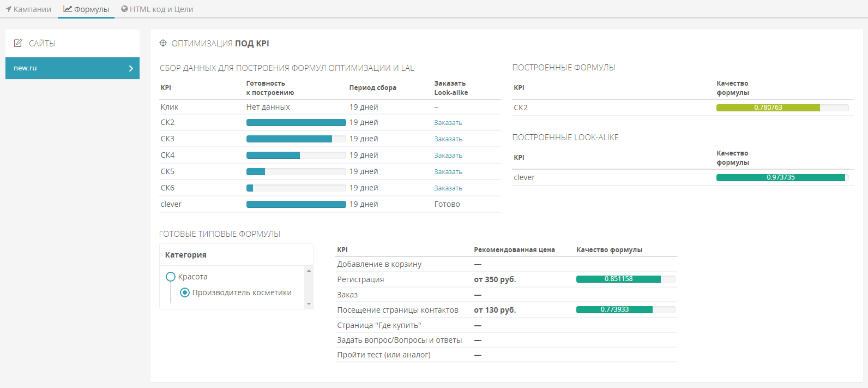This screenshot has height=388, width=868.
Task: Click Заказать link in CK6 row
Action: tap(448, 188)
